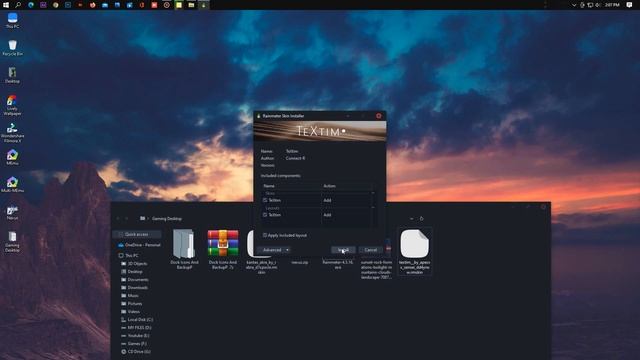Select the Dock Icons And Backup folder in Explorer
The height and width of the screenshot is (360, 640).
click(184, 249)
